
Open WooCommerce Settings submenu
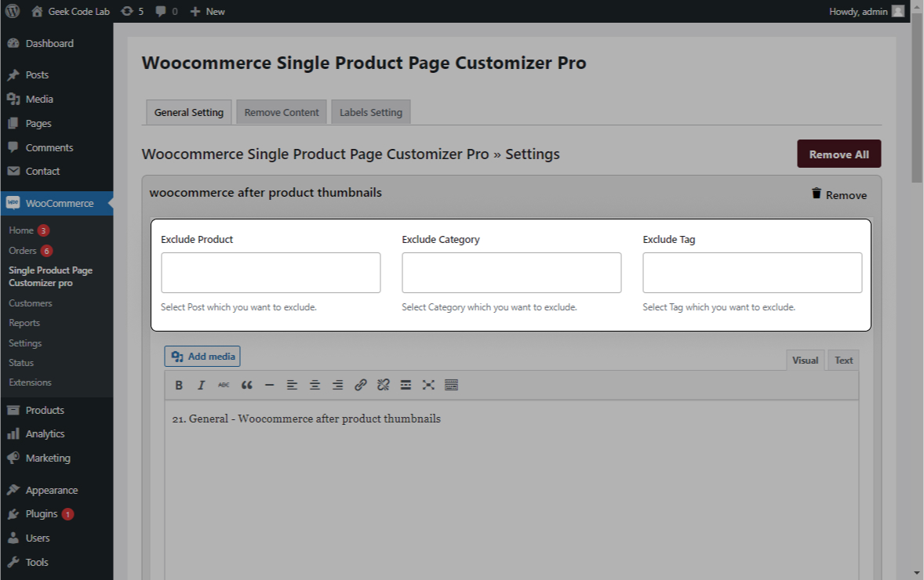click(25, 343)
